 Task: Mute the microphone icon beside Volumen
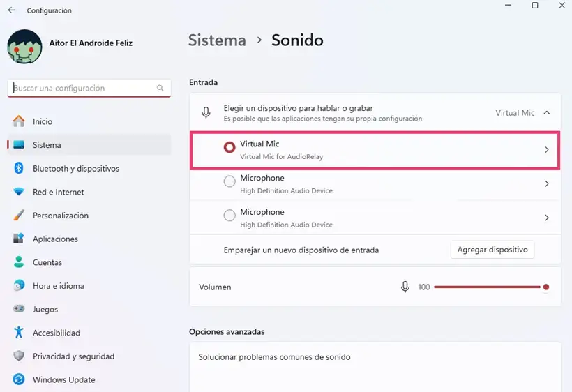pos(405,287)
